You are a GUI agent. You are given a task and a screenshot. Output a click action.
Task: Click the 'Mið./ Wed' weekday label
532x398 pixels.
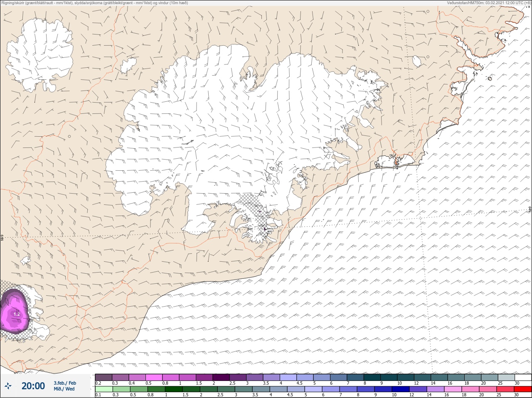[x=64, y=389]
